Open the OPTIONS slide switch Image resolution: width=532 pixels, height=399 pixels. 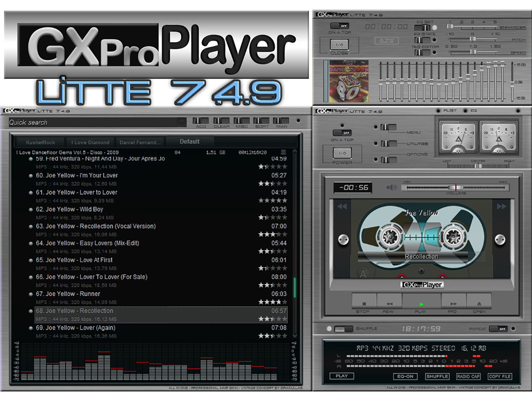tap(389, 160)
